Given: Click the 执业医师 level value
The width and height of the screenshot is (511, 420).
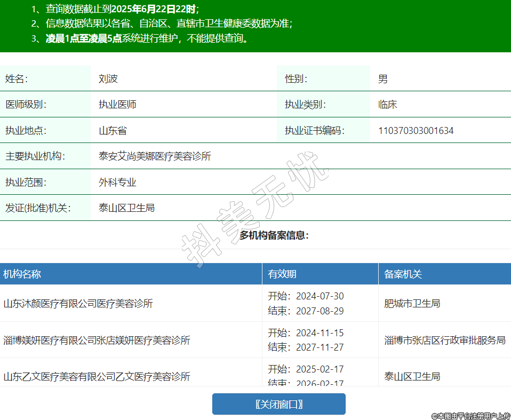Looking at the screenshot, I should click(x=117, y=105).
